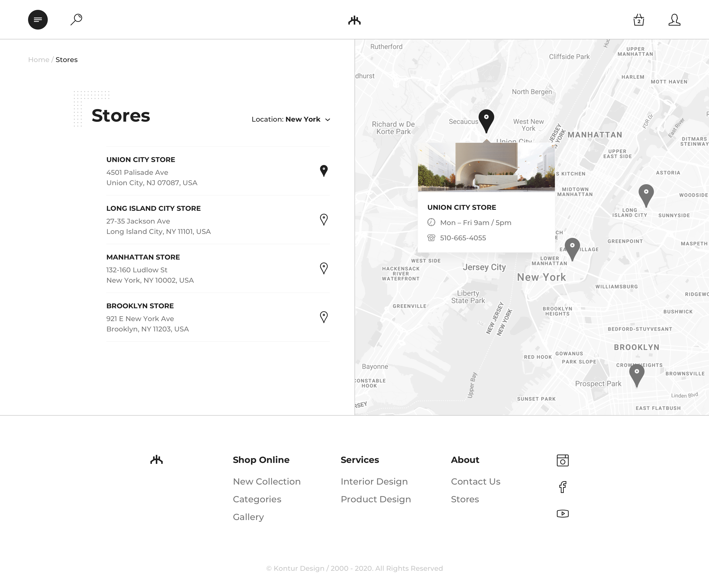Viewport: 709px width, 588px height.
Task: Click the search magnifier icon
Action: click(x=76, y=19)
